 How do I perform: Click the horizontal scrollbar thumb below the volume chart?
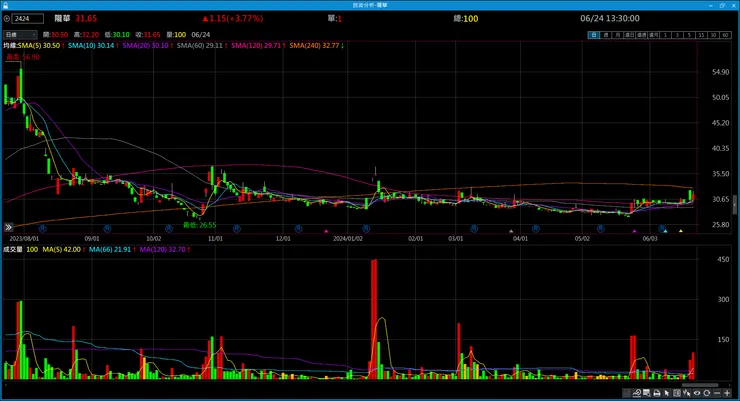tap(700, 385)
